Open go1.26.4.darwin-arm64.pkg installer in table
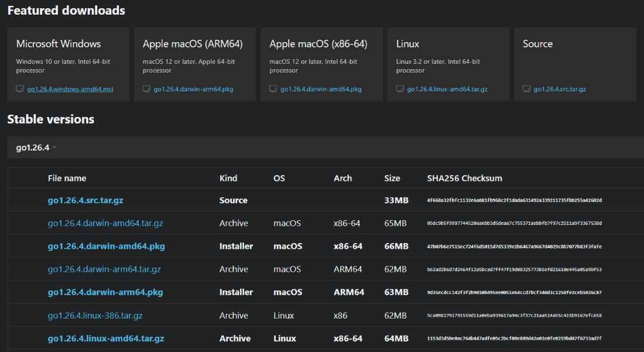This screenshot has height=352, width=644. point(105,292)
